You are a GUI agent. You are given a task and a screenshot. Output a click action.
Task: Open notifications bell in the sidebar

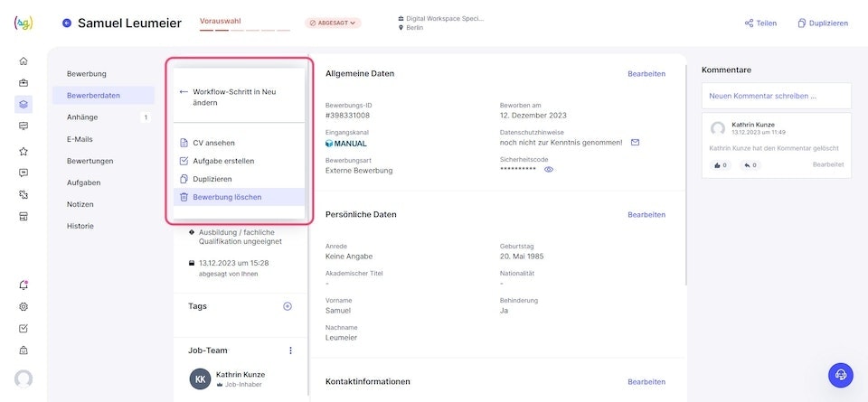tap(24, 285)
